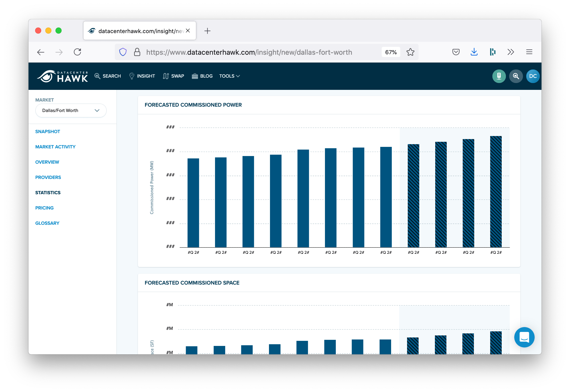This screenshot has height=392, width=570.
Task: Click the site security padlock icon
Action: tap(137, 52)
